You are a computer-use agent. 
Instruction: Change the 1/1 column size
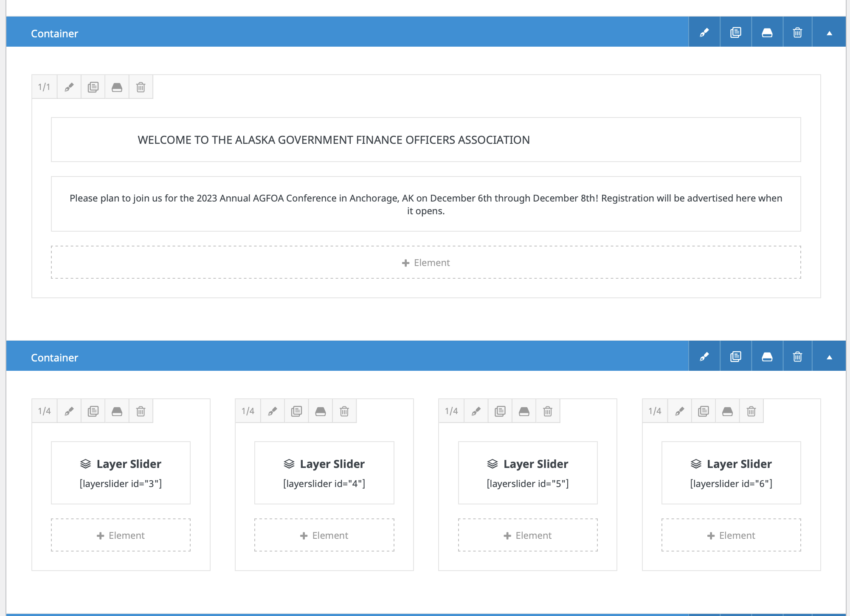pyautogui.click(x=44, y=87)
